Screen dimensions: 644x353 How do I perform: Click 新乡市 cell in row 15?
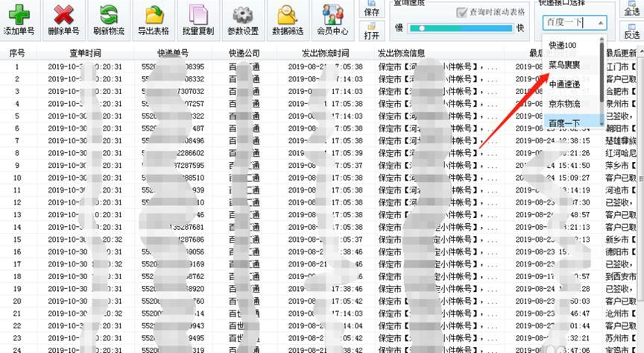(621, 240)
